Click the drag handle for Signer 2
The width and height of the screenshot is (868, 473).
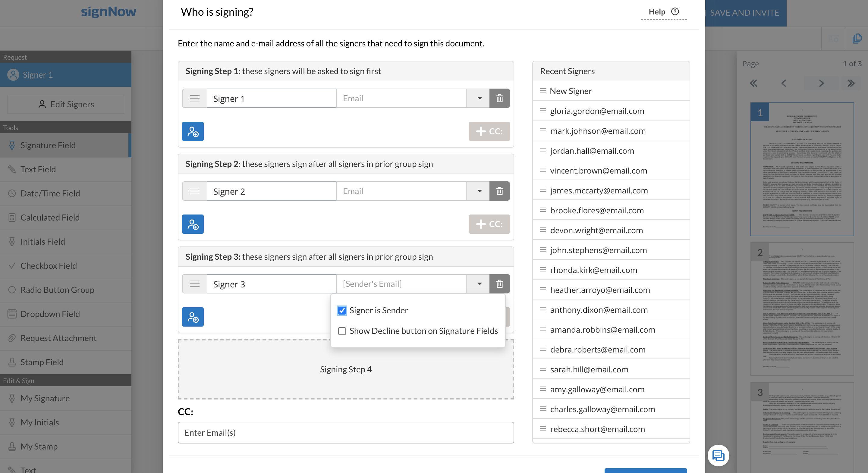click(x=194, y=191)
